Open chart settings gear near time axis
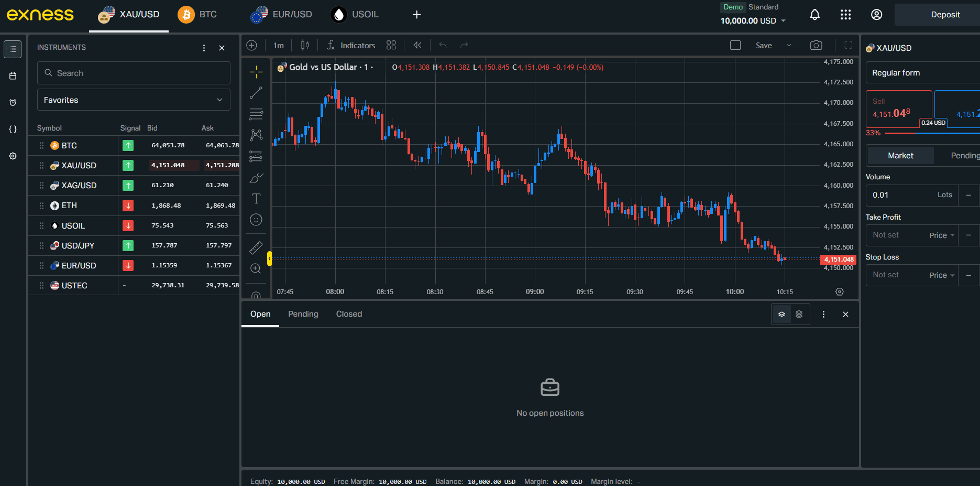This screenshot has width=980, height=486. pyautogui.click(x=840, y=291)
